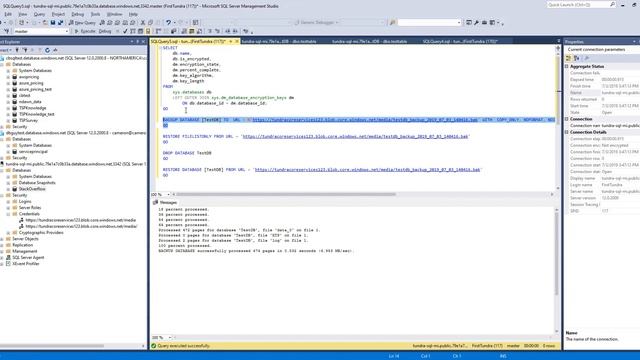Select the Database Snapshots folder

click(37, 183)
